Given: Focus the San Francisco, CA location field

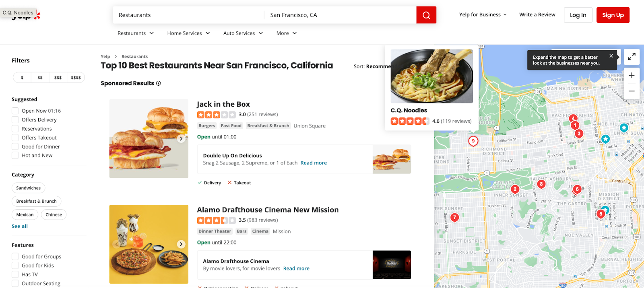Looking at the screenshot, I should (341, 15).
